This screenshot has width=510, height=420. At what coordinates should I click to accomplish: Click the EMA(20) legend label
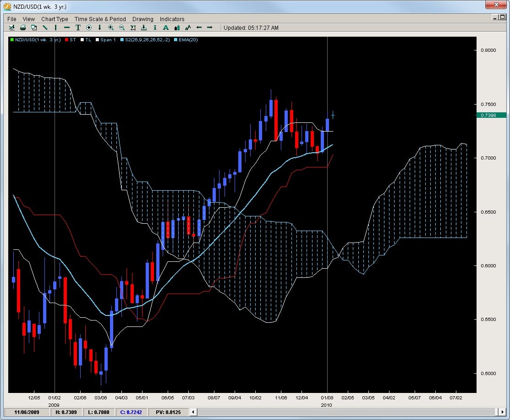[x=188, y=40]
